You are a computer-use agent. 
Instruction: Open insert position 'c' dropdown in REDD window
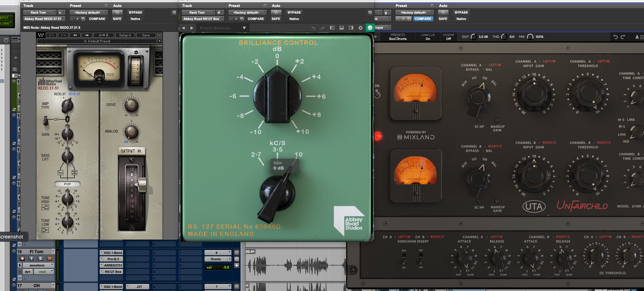tap(62, 12)
